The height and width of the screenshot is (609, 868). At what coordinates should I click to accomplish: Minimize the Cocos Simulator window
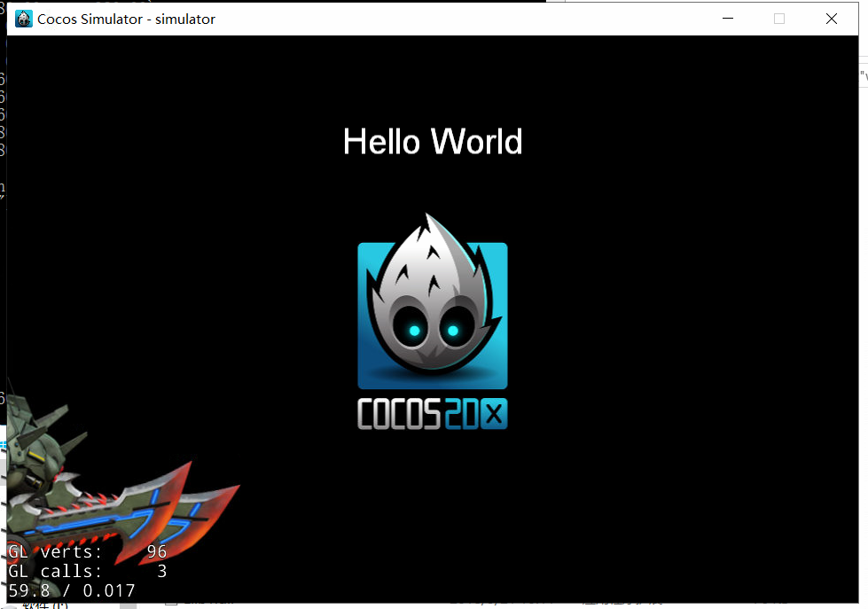click(x=728, y=19)
